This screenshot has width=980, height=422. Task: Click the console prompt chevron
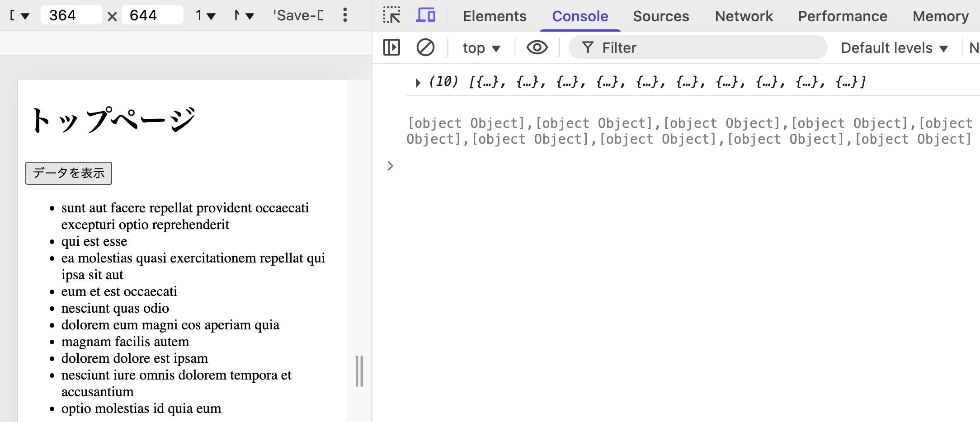tap(391, 166)
